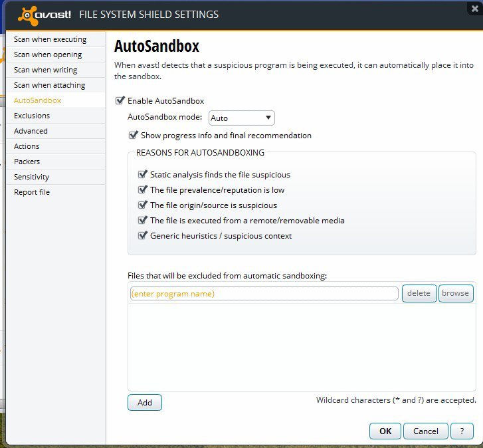Disable the Enable AutoSandbox checkbox
The image size is (483, 448).
(120, 100)
